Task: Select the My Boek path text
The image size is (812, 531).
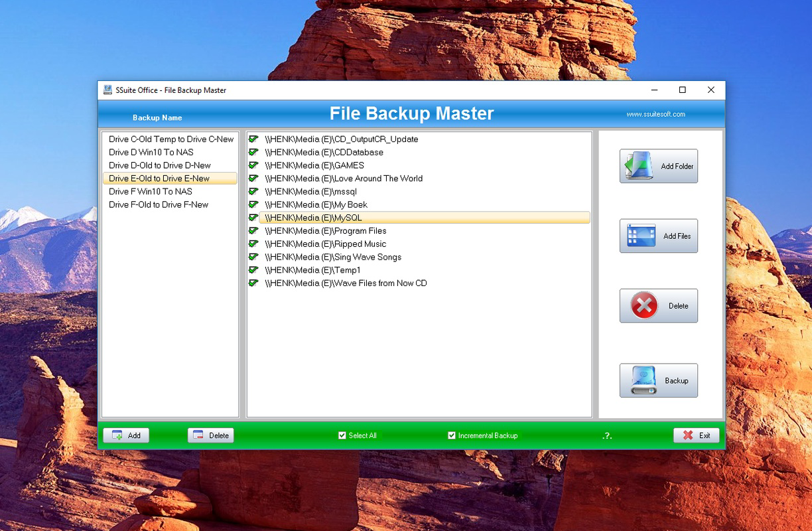Action: [316, 204]
